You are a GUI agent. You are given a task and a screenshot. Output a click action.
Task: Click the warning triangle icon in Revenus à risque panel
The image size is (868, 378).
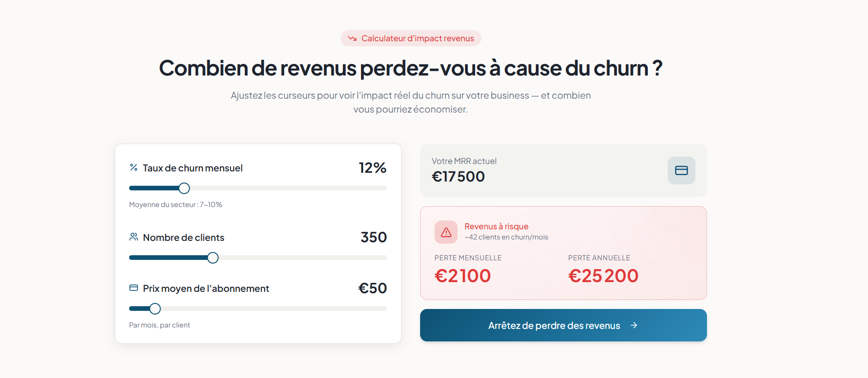click(x=446, y=232)
